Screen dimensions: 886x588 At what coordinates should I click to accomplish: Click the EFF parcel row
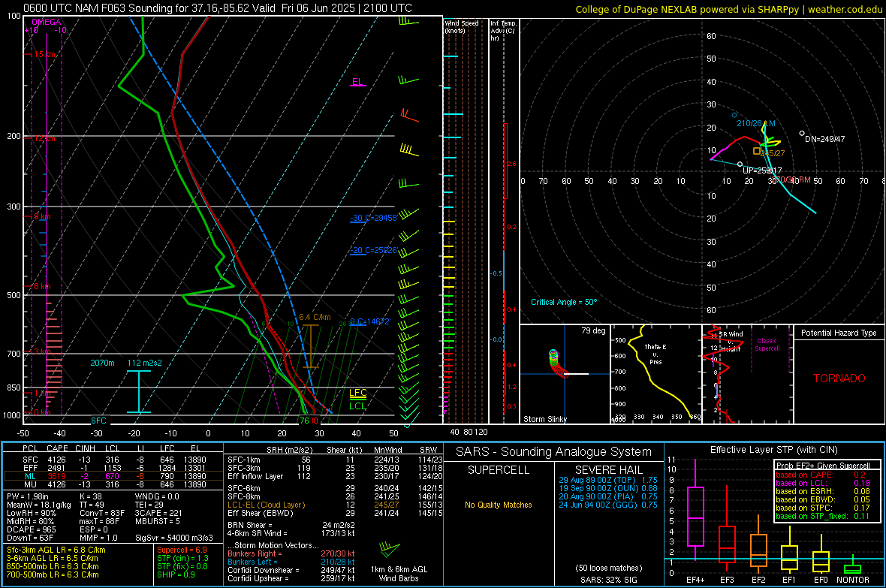click(x=113, y=468)
